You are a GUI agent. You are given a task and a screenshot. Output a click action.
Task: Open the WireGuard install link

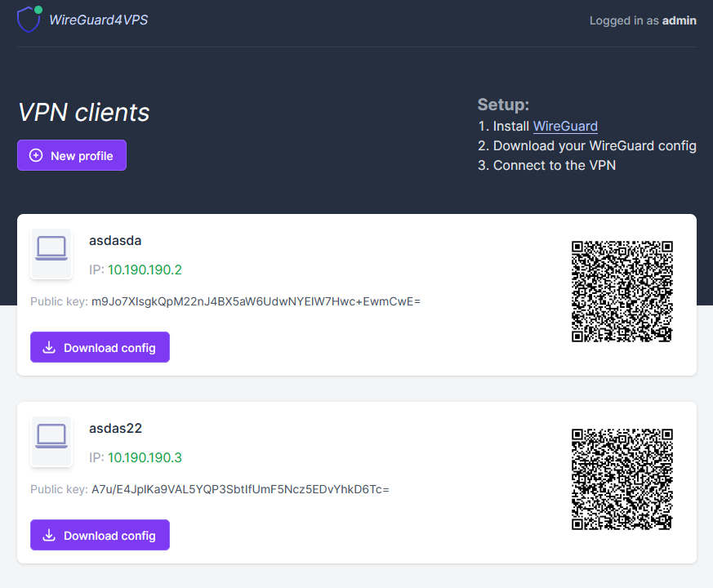[x=565, y=126]
